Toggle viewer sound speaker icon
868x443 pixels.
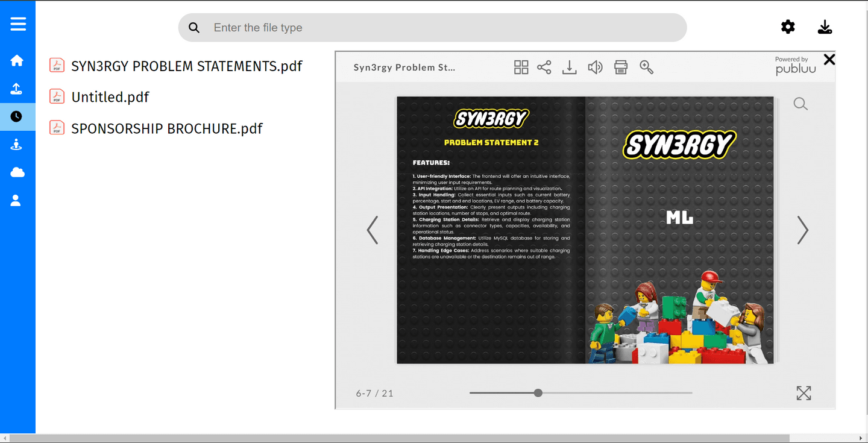tap(595, 67)
